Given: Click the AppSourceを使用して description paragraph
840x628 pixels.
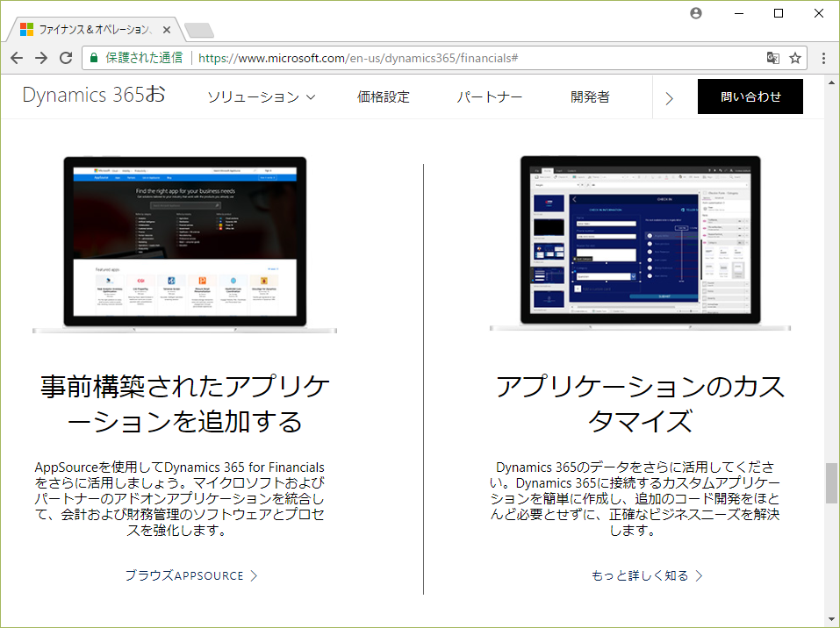Looking at the screenshot, I should coord(179,498).
